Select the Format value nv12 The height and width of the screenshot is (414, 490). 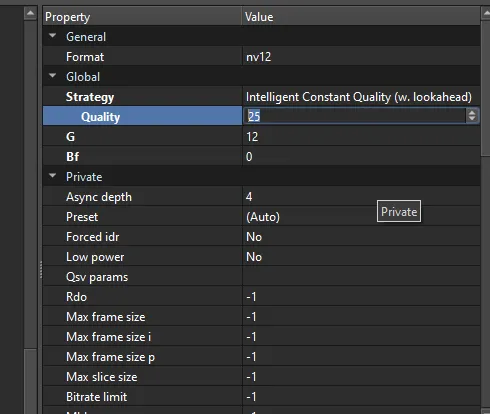coord(361,57)
